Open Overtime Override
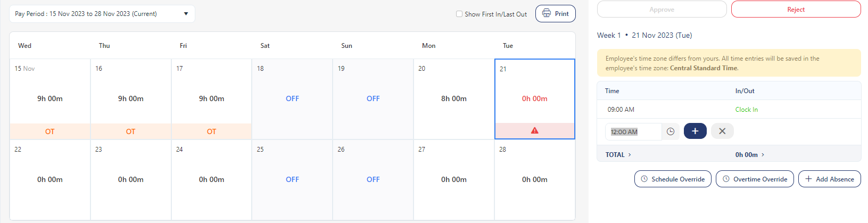 pyautogui.click(x=755, y=179)
